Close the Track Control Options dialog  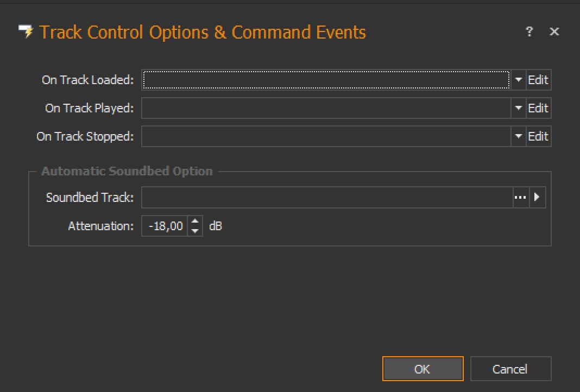coord(554,32)
